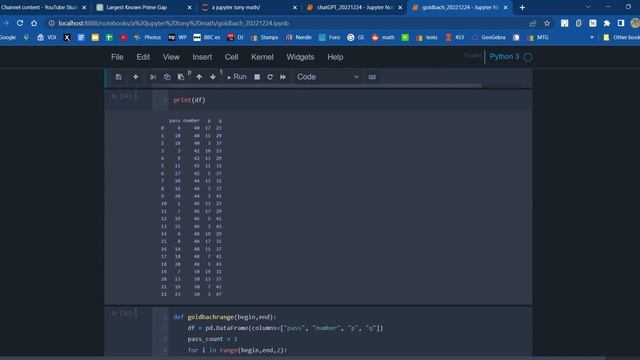Screen dimensions: 640x360
Task: Open the YouTube bookmark icon
Action: pos(123,37)
